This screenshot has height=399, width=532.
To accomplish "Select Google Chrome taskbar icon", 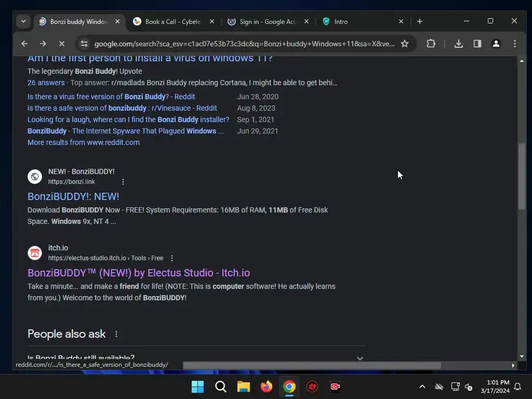I will coord(289,387).
